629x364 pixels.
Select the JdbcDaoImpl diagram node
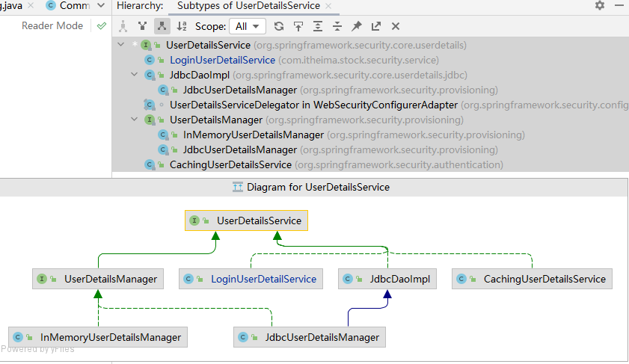pos(387,279)
